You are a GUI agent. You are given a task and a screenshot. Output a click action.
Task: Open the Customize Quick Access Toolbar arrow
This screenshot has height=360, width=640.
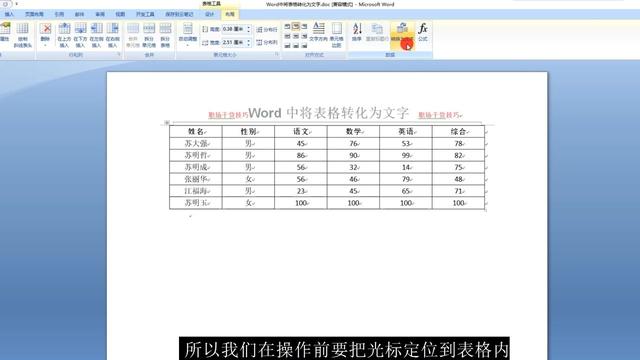[x=17, y=4]
